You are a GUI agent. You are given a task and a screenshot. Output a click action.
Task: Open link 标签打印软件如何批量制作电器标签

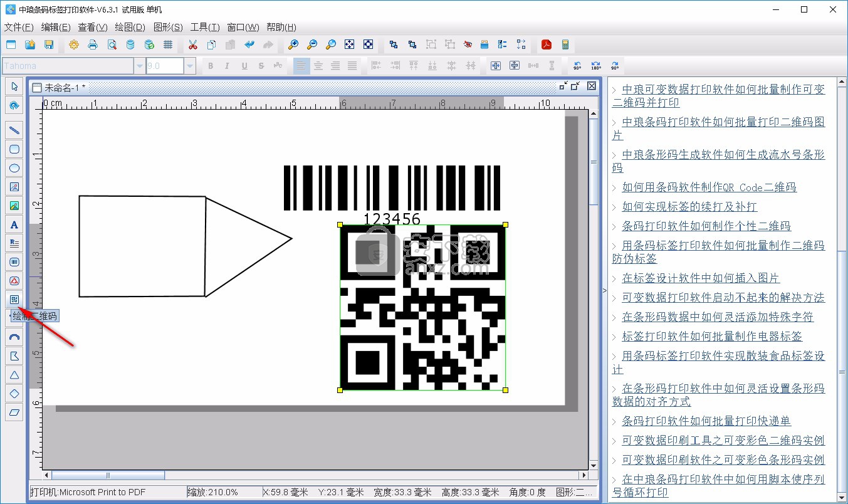point(712,337)
